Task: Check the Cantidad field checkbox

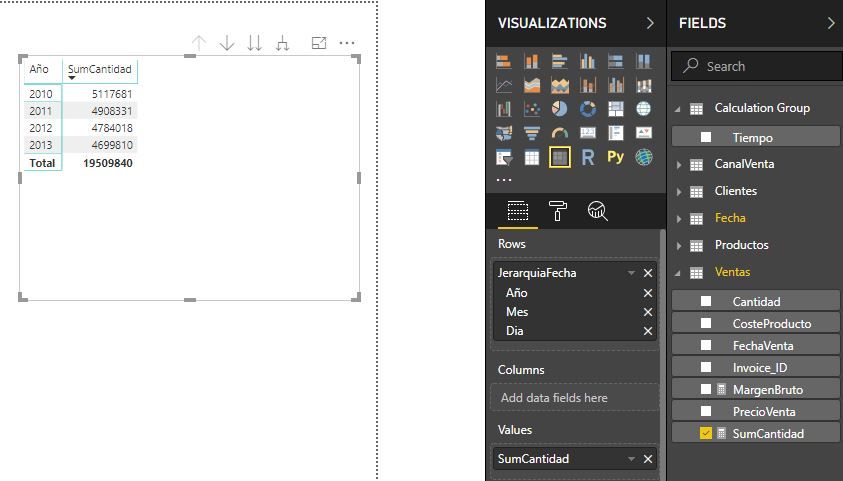Action: [x=706, y=301]
